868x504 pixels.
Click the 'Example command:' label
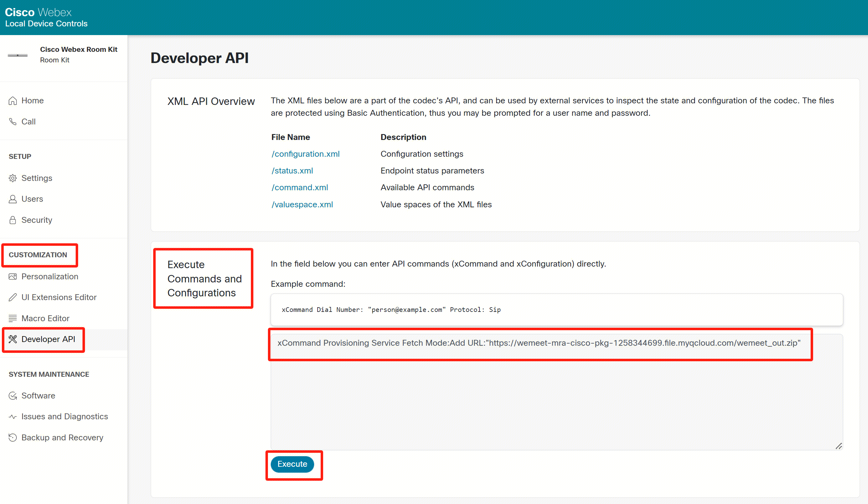pos(308,284)
